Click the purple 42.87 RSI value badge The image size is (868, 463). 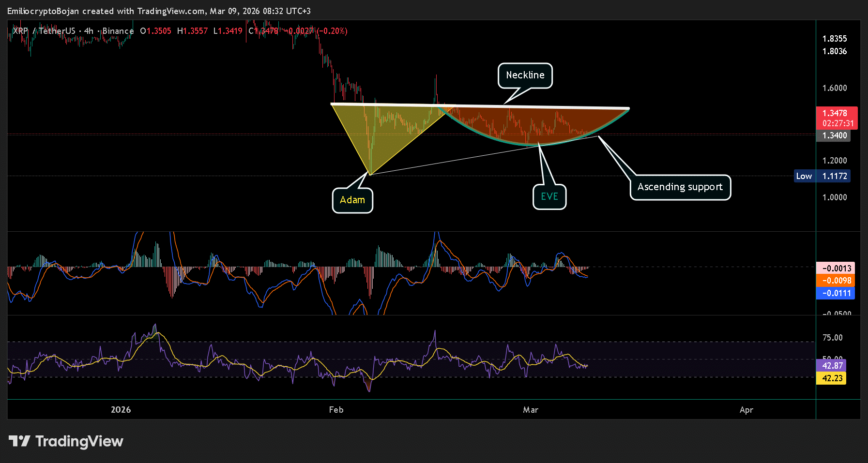coord(831,366)
